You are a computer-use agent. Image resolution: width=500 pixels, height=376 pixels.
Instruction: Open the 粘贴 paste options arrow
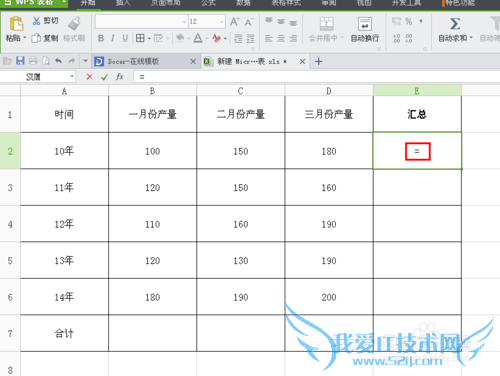click(24, 38)
